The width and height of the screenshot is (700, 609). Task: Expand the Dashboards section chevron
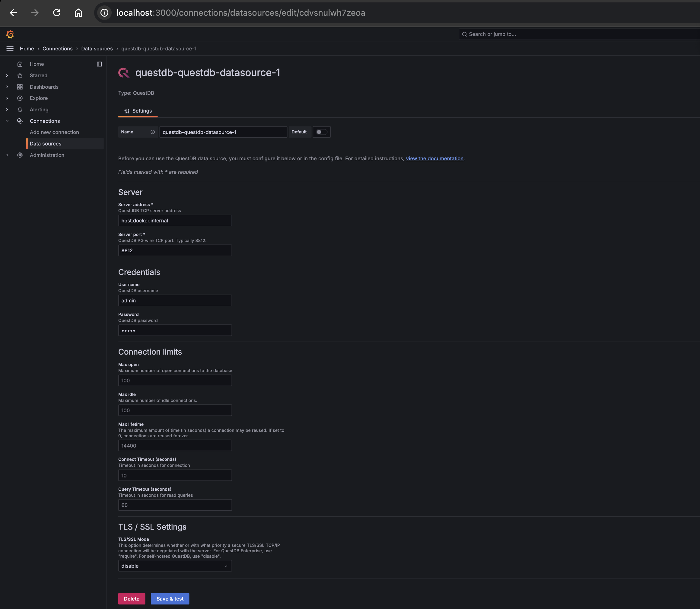(x=7, y=87)
